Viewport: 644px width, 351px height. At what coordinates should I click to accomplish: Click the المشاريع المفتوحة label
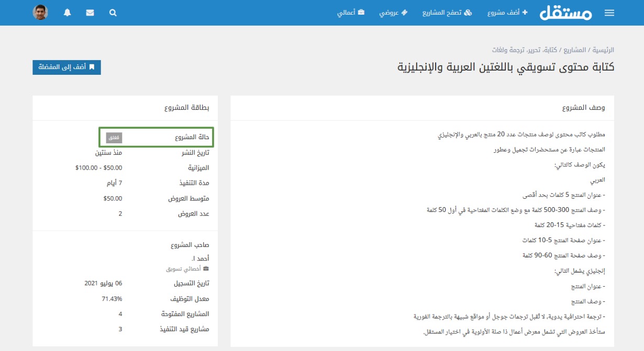[x=184, y=314]
